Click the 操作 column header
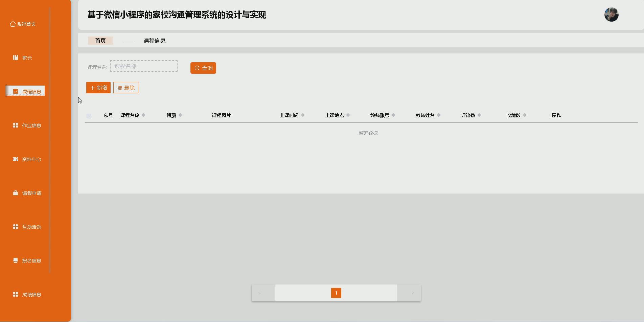 point(556,115)
